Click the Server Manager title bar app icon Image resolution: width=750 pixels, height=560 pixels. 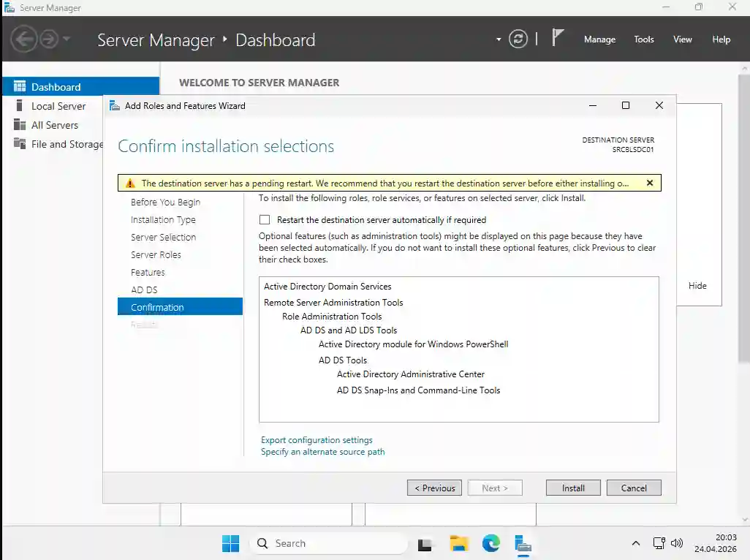[9, 7]
